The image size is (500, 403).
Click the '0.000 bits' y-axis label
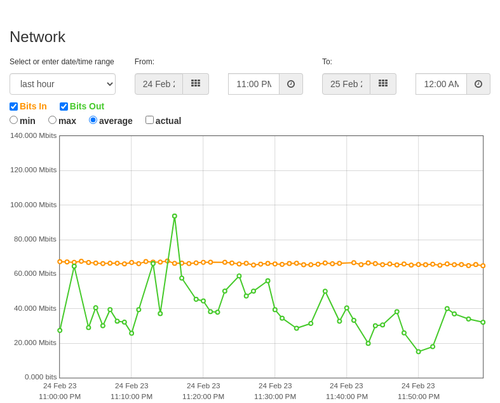[x=41, y=377]
